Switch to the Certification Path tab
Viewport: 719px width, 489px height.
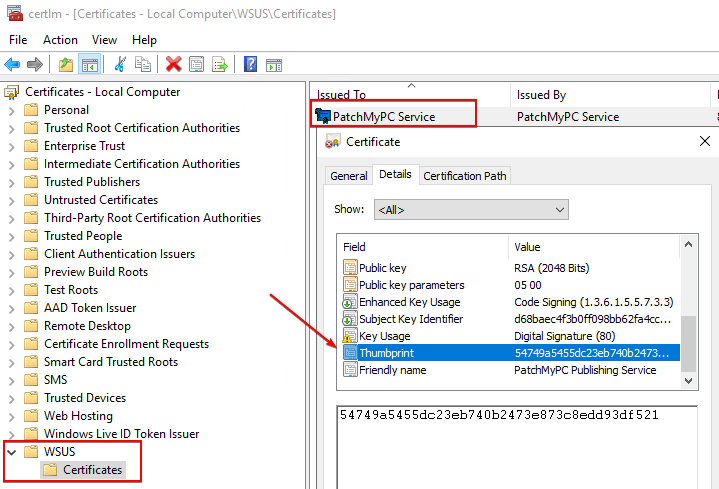465,176
